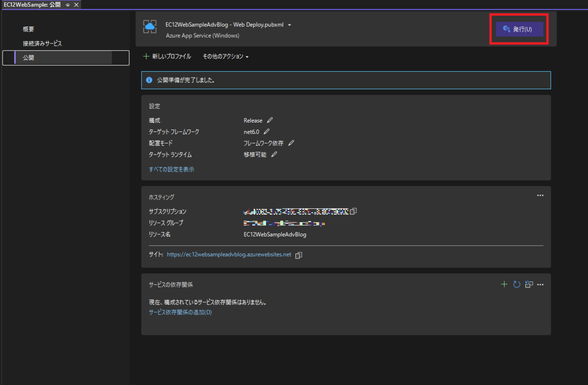The height and width of the screenshot is (385, 588).
Task: Click the サービス依存関係の追加(D) link
Action: (x=180, y=312)
